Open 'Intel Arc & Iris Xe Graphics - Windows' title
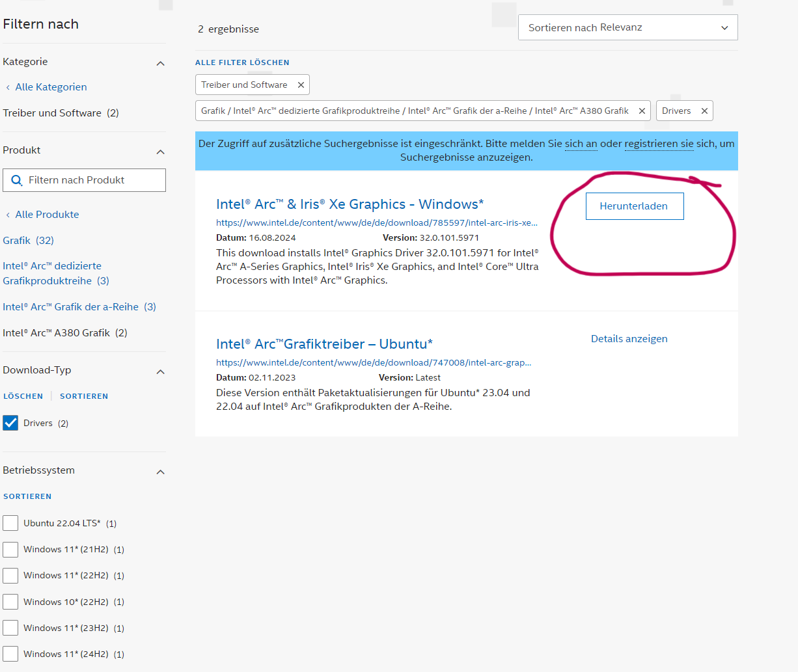Image resolution: width=798 pixels, height=672 pixels. tap(350, 204)
